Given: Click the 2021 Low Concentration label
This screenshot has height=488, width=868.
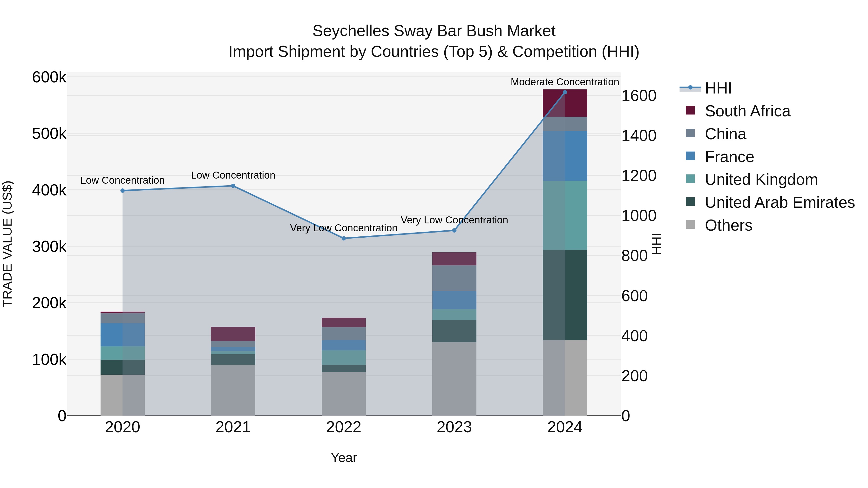Looking at the screenshot, I should pyautogui.click(x=233, y=175).
